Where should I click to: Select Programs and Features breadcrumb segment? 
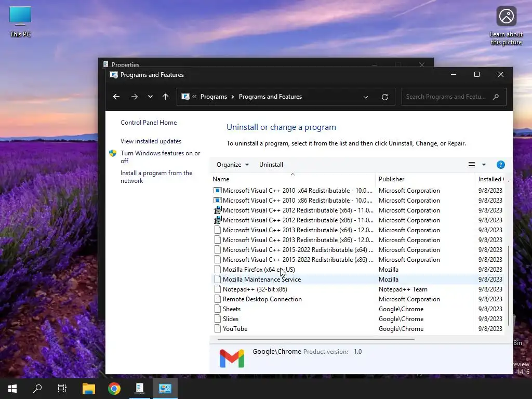click(270, 97)
